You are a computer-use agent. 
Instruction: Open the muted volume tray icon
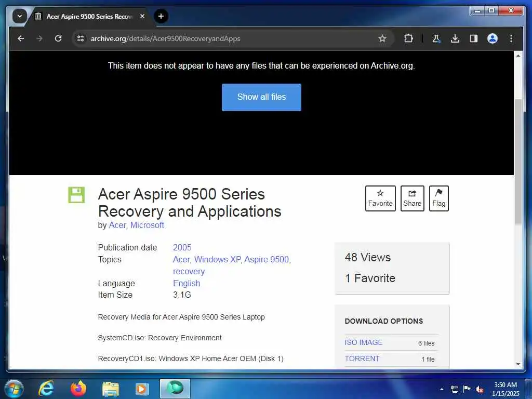[x=480, y=390]
